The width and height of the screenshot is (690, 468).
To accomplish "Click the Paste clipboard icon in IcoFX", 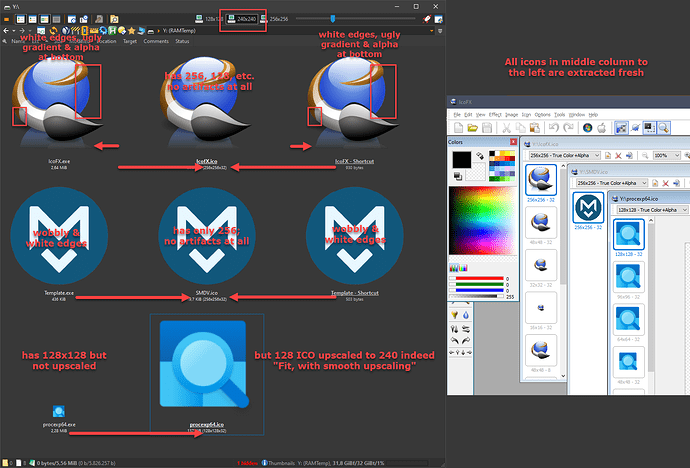I will [535, 128].
